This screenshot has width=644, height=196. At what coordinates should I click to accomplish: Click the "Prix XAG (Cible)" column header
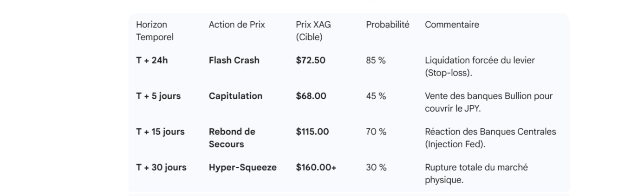tap(313, 31)
